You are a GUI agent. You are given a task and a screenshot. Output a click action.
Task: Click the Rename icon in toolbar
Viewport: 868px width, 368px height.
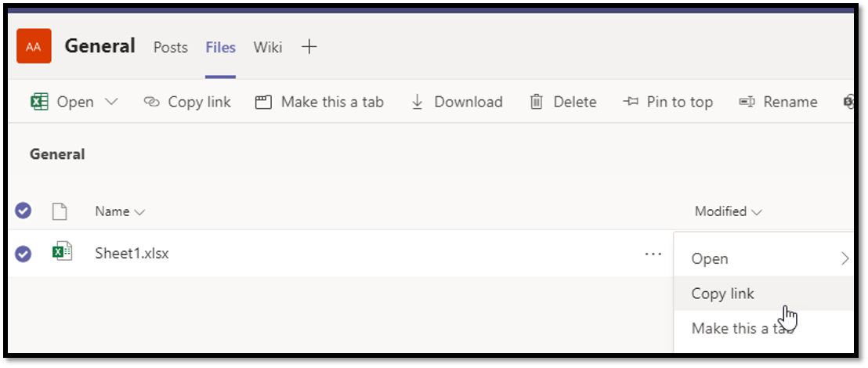point(747,102)
